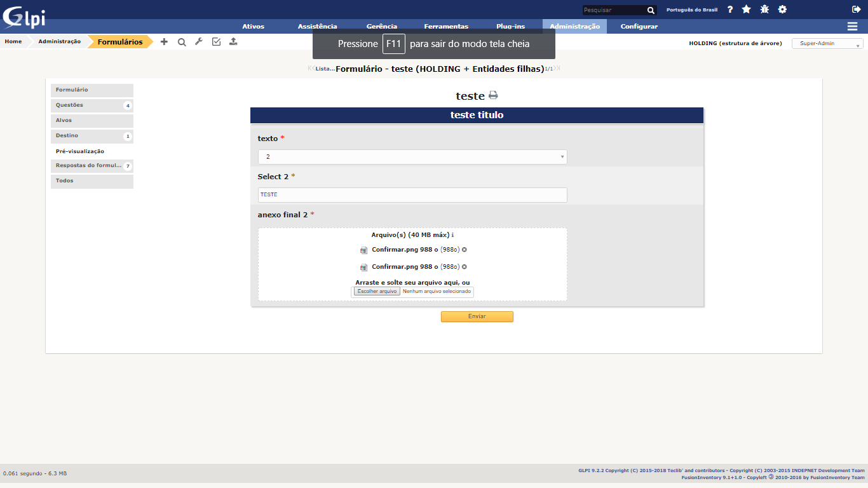The height and width of the screenshot is (488, 868).
Task: Open the Assistência menu
Action: 317,26
